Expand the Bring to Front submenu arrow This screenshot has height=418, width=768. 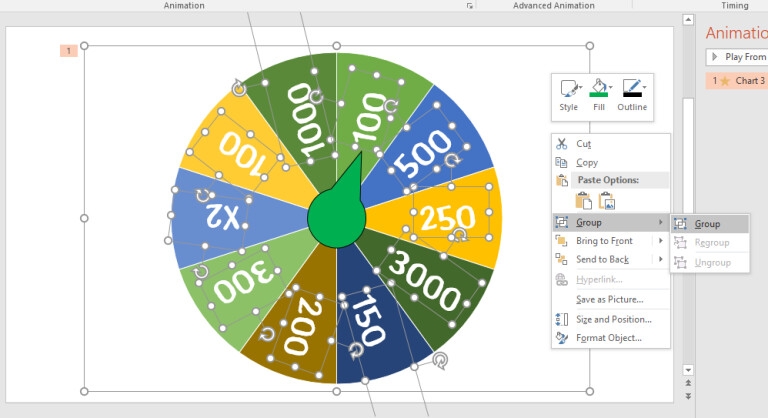[661, 241]
